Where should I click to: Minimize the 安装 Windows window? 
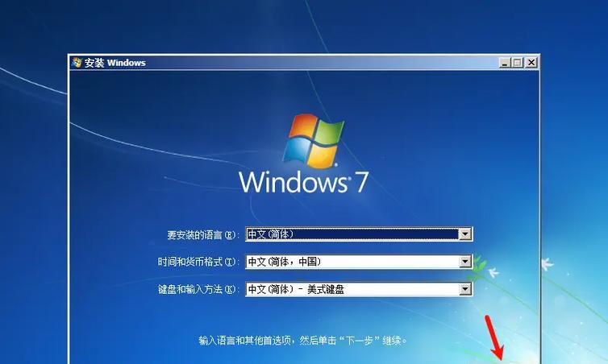[505, 62]
